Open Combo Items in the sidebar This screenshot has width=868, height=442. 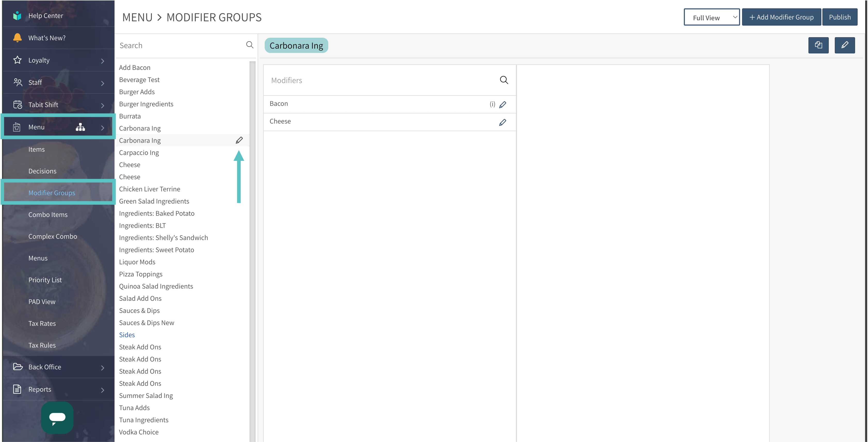point(48,215)
